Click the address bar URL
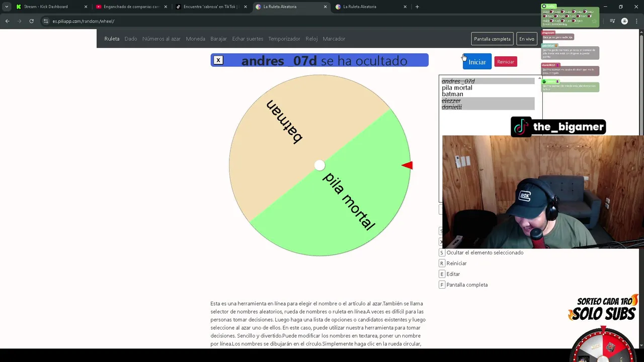 [x=84, y=21]
